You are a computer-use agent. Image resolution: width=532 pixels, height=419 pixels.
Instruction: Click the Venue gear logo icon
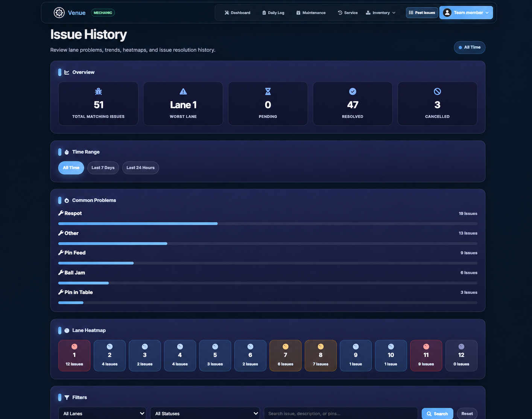[59, 12]
